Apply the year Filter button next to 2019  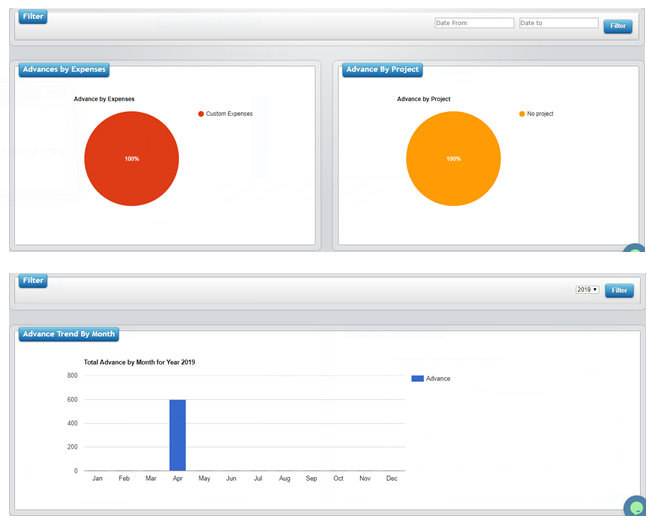619,290
